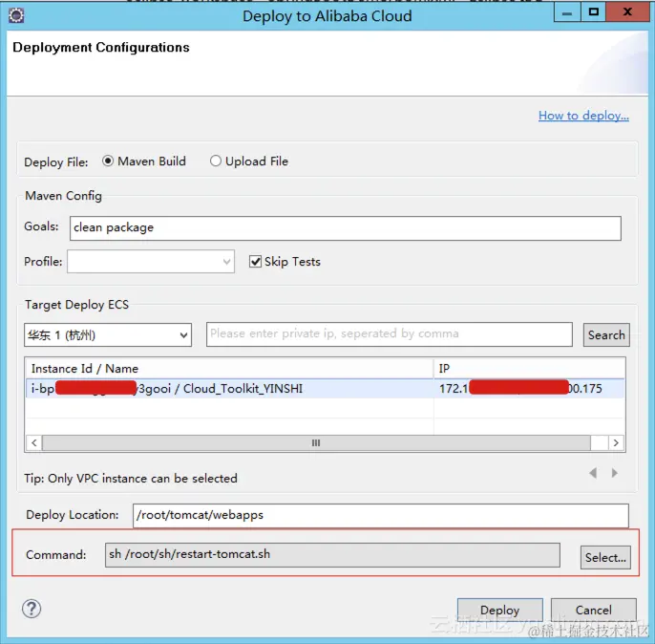Toggle the Skip Tests checkbox
The height and width of the screenshot is (644, 655).
tap(255, 262)
